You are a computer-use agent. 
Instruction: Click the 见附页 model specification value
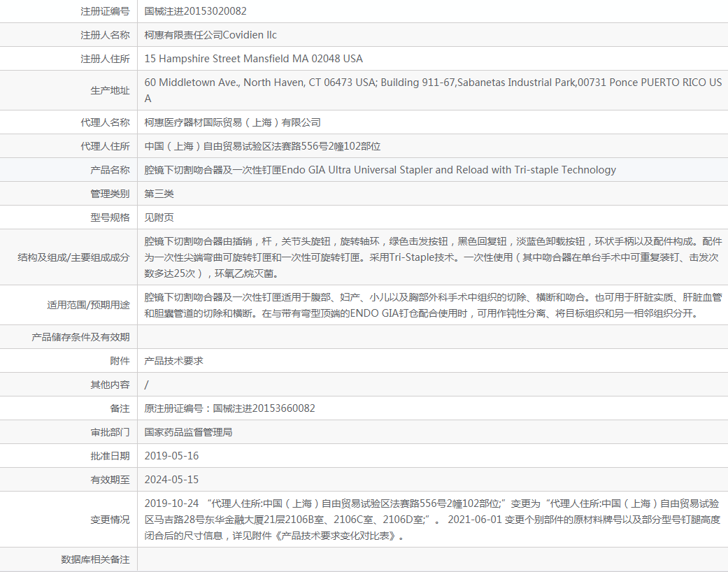(x=159, y=217)
